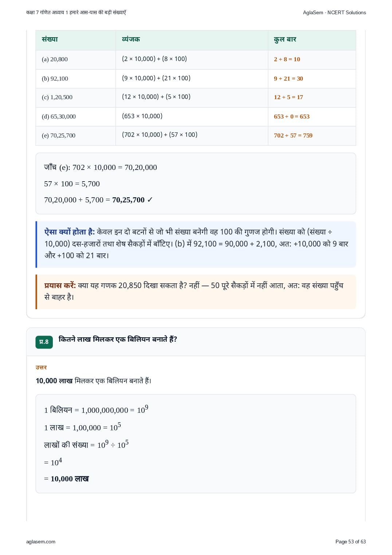Click the (702 × 10,000) + (57 × 100) expression
392x555 pixels.
[x=160, y=135]
